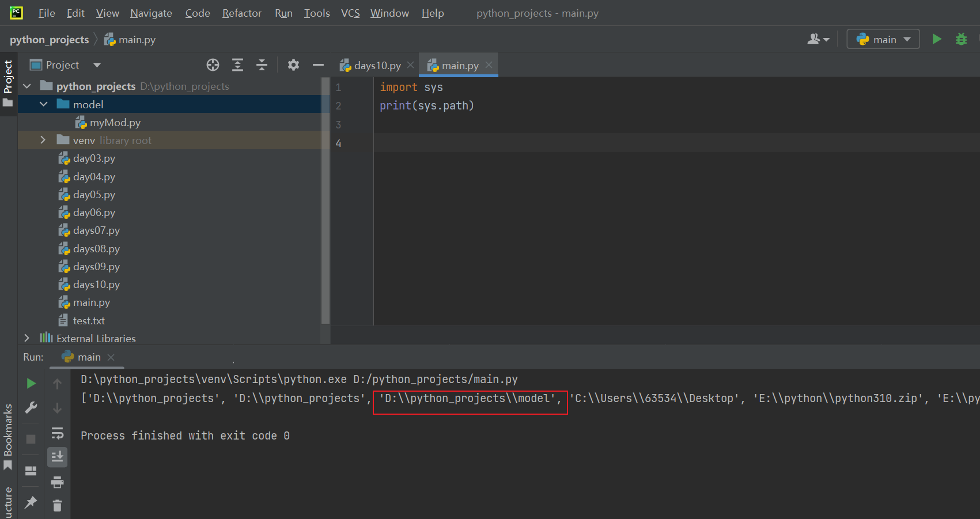Collapse the python_projects root folder
This screenshot has height=519, width=980.
[27, 86]
